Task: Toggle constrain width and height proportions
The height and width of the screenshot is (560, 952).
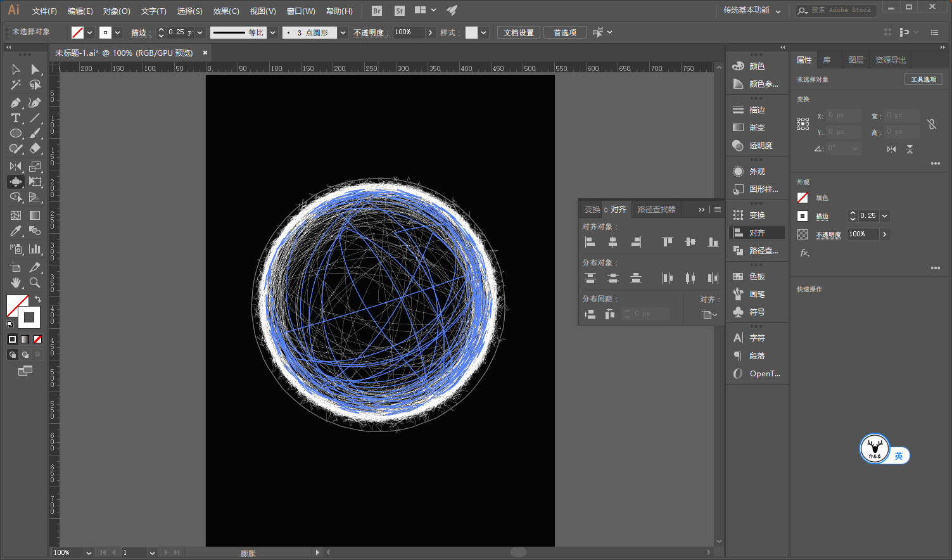Action: click(x=932, y=124)
